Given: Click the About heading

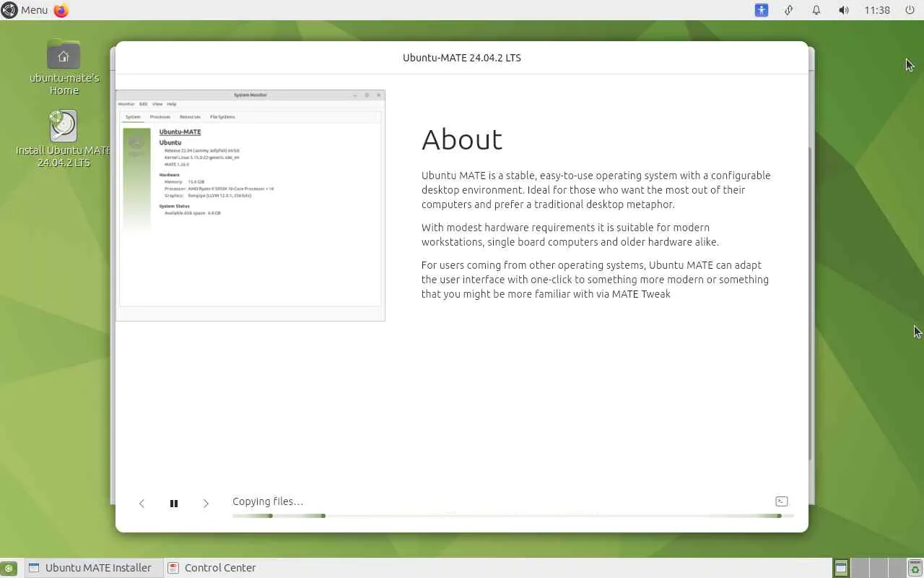Looking at the screenshot, I should point(462,139).
